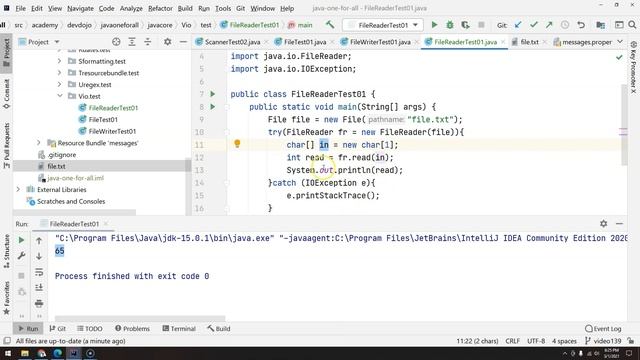Switch to FileWriterTest01.java tab
The width and height of the screenshot is (640, 360).
click(x=380, y=42)
